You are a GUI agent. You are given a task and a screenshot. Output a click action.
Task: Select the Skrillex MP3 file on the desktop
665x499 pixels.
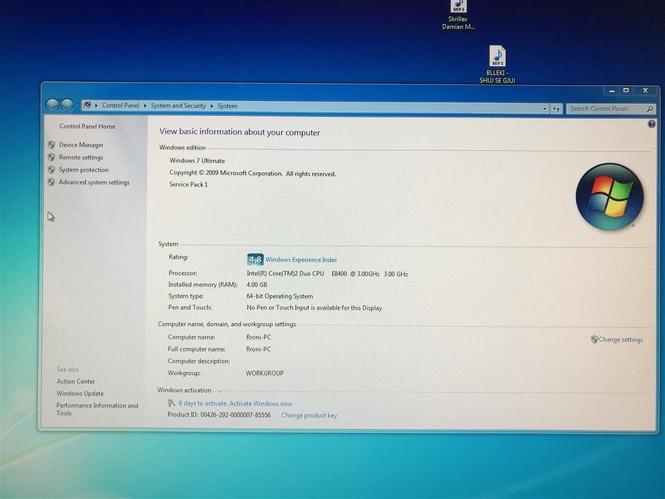click(x=458, y=15)
